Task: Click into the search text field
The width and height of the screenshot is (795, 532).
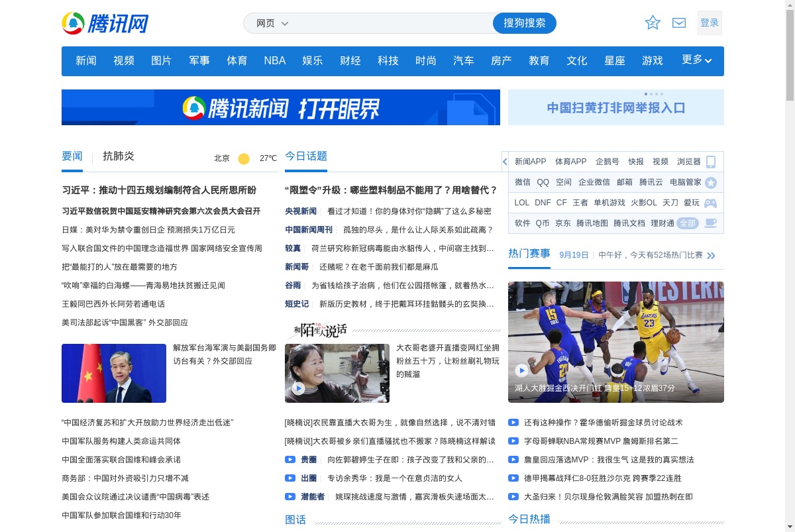Action: point(391,23)
